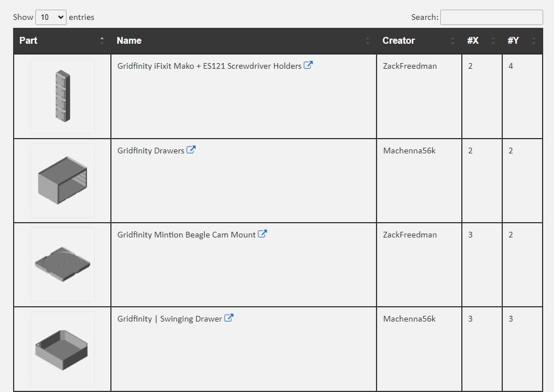Open Gridfinity iFixit Mako + ES121 Screwdriver Holders
This screenshot has width=554, height=392.
pyautogui.click(x=209, y=66)
